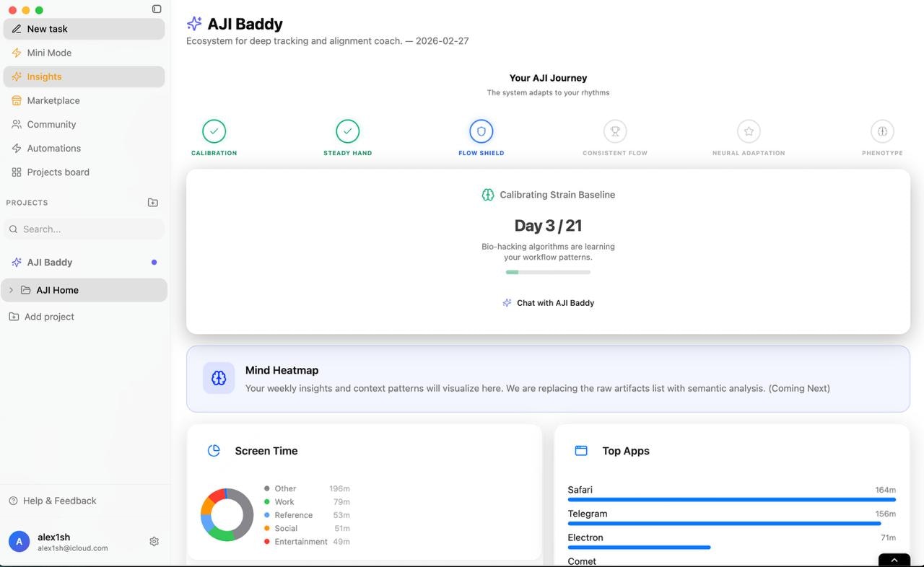Click the Help & Feedback question icon

13,501
